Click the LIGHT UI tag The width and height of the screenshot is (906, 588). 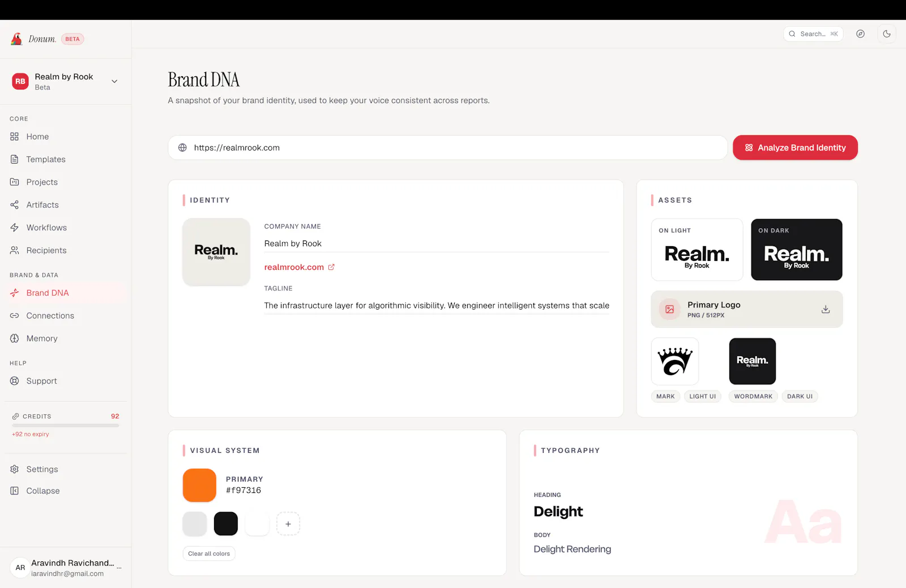[703, 397]
